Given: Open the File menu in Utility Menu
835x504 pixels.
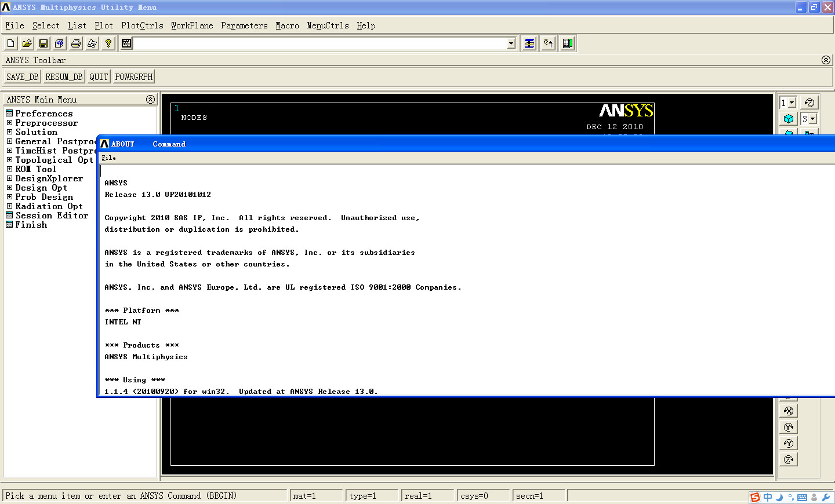Looking at the screenshot, I should [14, 25].
